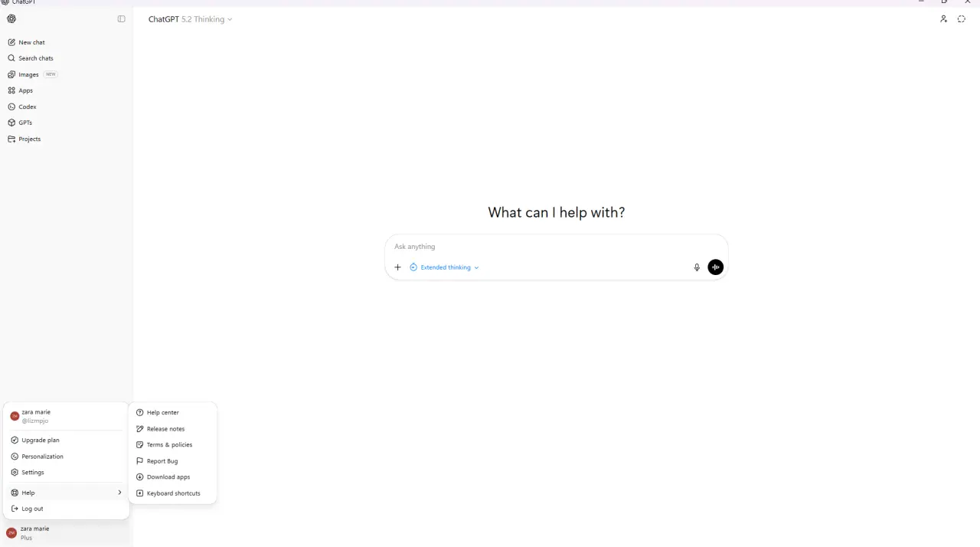Click the Download apps arrow icon
Screen dimensions: 980x547
tap(139, 477)
